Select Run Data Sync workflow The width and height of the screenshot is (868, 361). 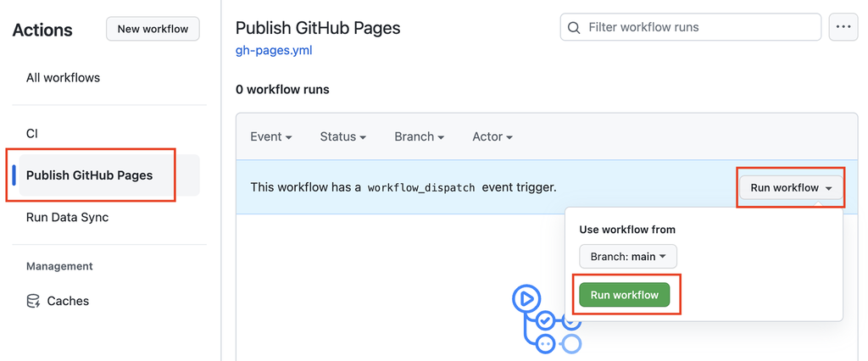click(68, 217)
